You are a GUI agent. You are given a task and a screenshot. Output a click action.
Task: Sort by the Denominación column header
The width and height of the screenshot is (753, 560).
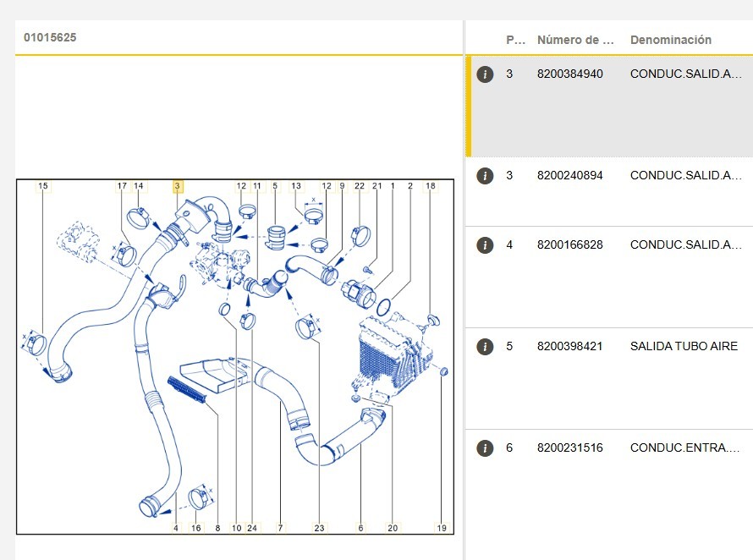[670, 40]
